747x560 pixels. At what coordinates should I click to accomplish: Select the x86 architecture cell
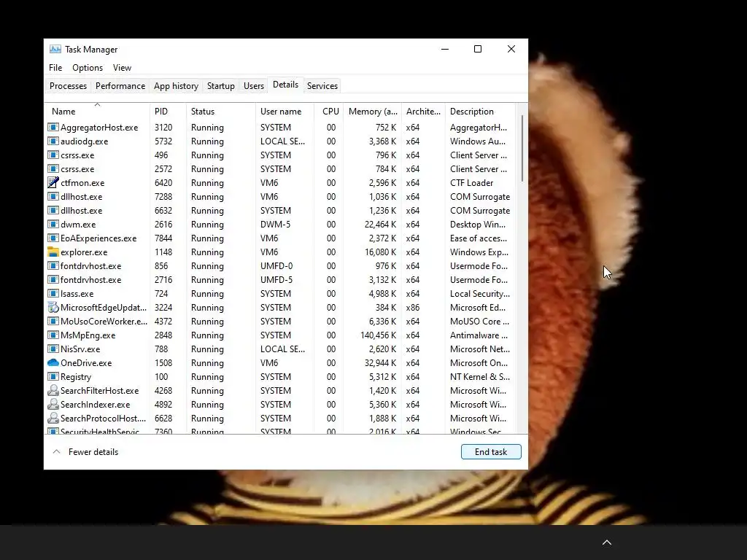click(x=413, y=307)
